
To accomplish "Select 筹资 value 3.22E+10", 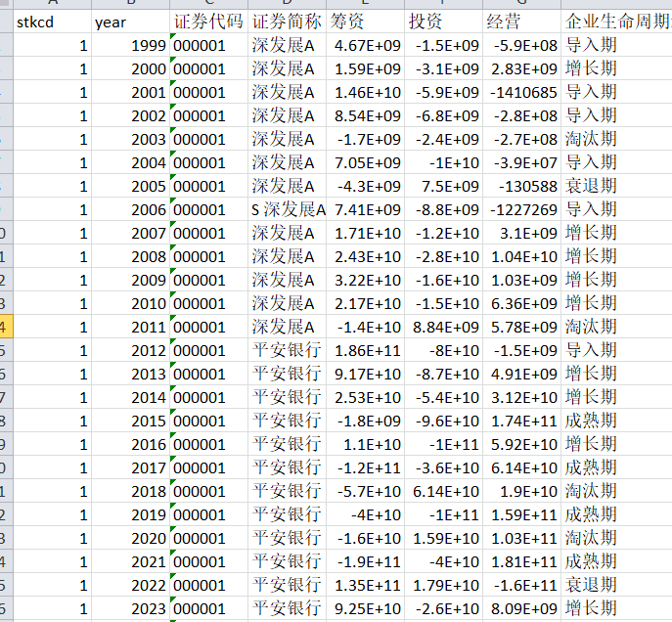I will click(365, 280).
